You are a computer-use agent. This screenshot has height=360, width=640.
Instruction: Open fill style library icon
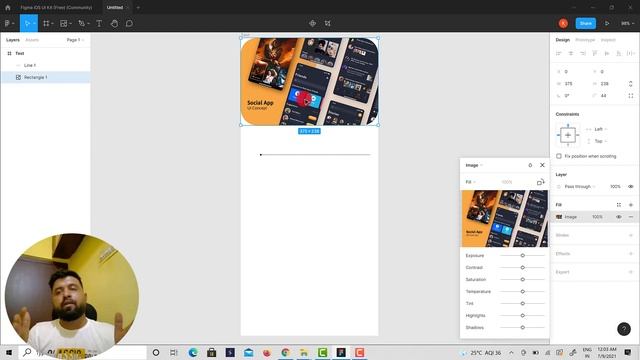pyautogui.click(x=619, y=205)
